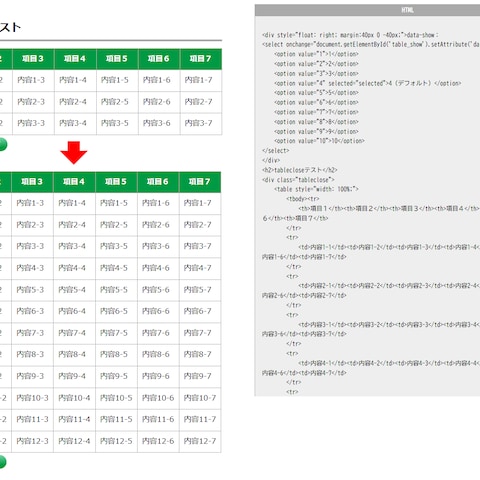This screenshot has height=480, width=480.
Task: Click the table style="width: 100%;" code line
Action: (x=316, y=189)
